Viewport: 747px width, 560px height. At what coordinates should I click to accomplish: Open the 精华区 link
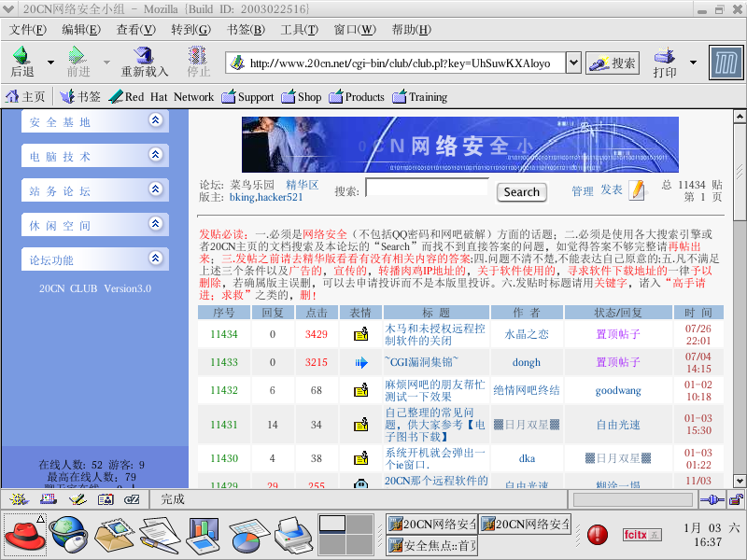pyautogui.click(x=302, y=185)
